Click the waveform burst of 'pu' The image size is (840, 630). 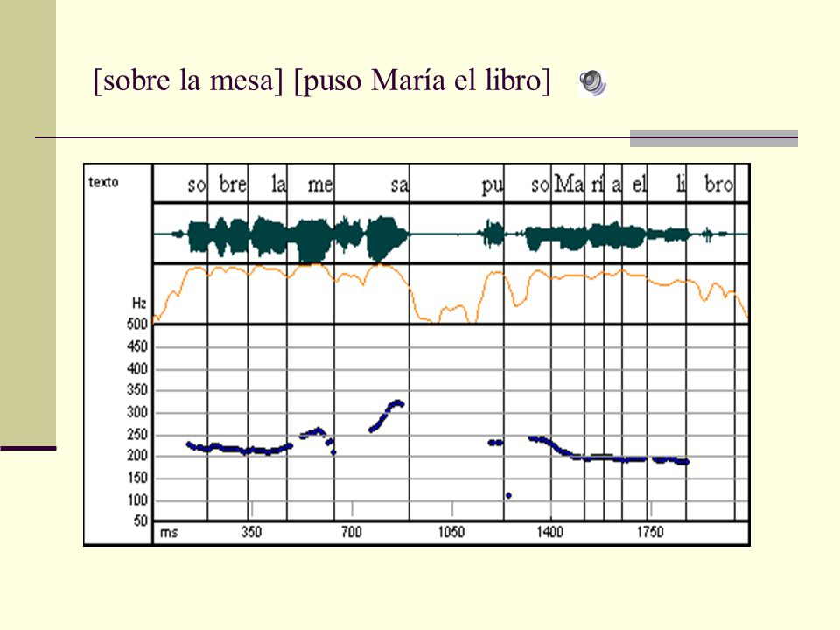(492, 234)
